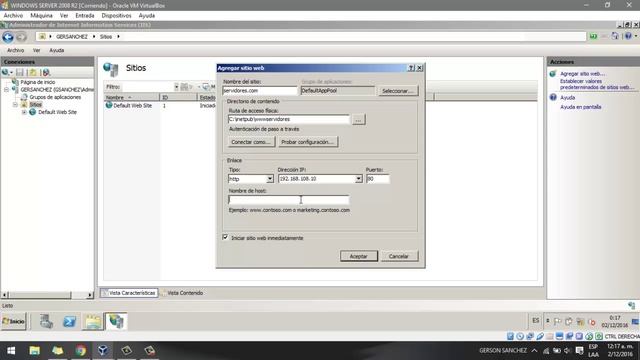Click the Cancelar button
Image resolution: width=640 pixels, height=360 pixels.
(x=399, y=256)
